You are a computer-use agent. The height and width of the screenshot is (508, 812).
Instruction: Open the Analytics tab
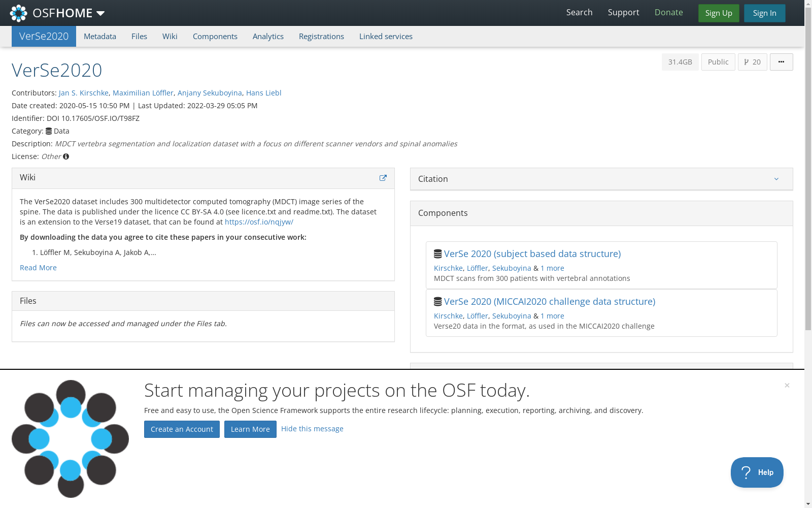[x=268, y=37]
